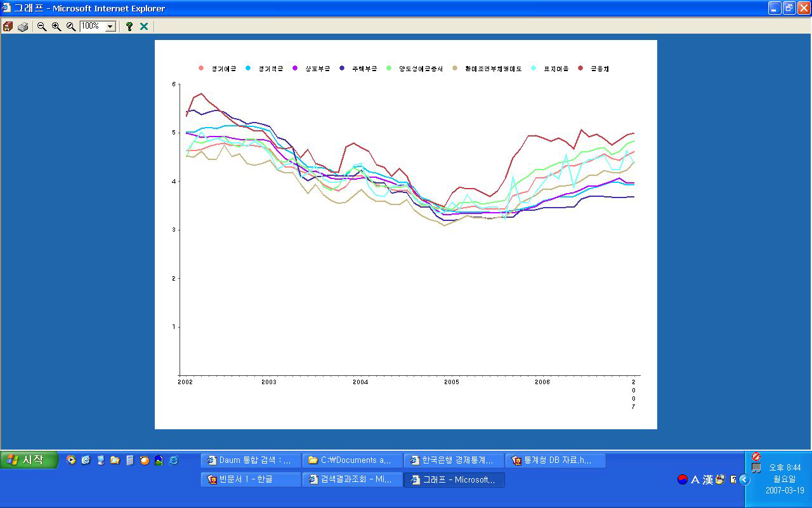Open the folder icon in quick launch

click(x=115, y=460)
